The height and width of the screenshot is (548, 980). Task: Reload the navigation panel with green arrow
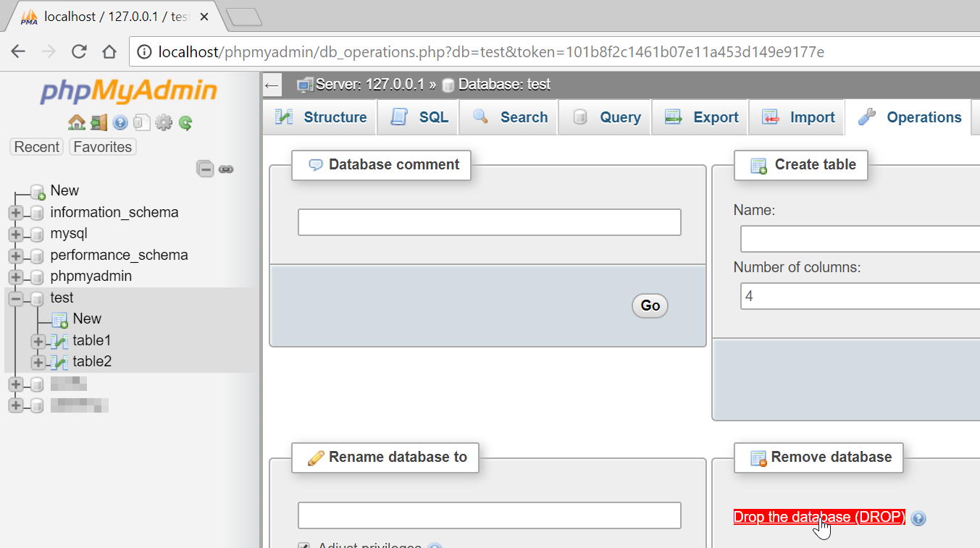(x=185, y=122)
